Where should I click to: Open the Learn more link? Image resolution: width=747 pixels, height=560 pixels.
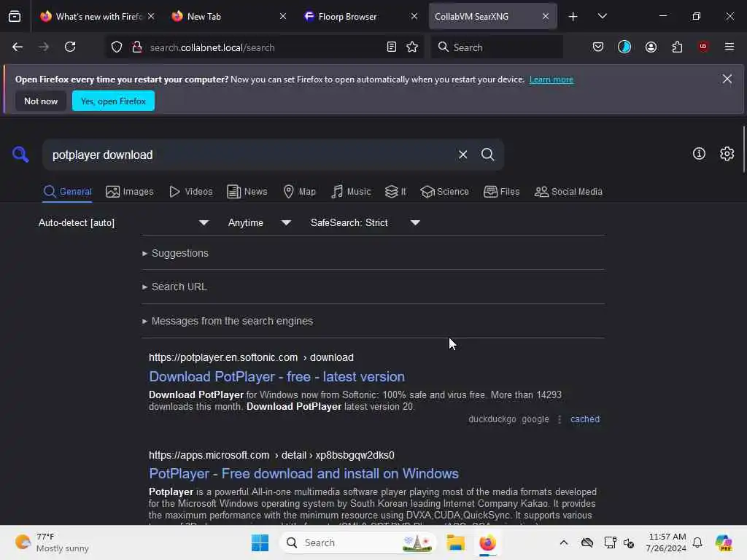pos(551,79)
